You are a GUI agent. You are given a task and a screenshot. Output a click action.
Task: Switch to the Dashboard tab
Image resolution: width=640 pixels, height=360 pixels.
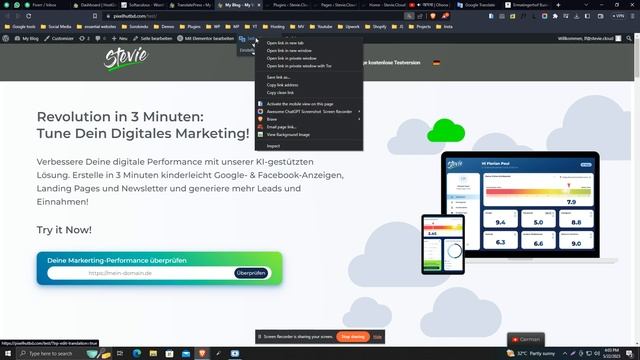tap(95, 5)
